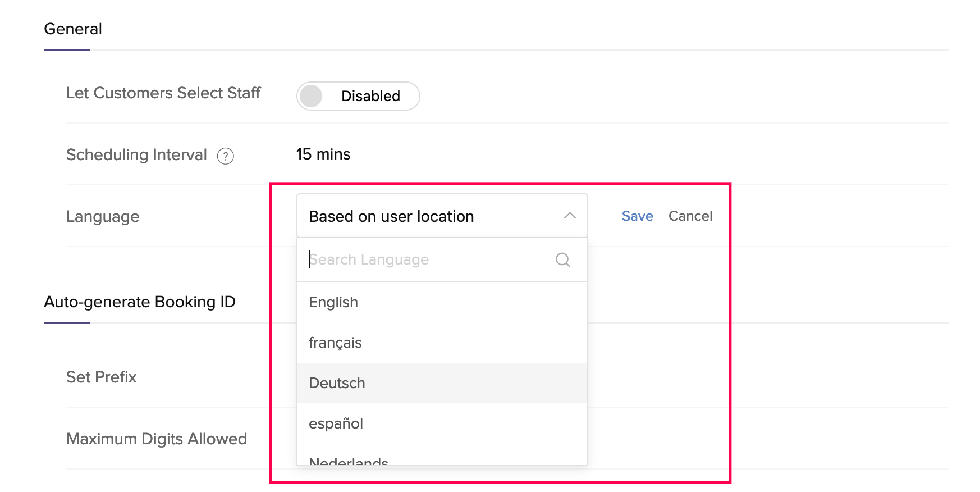Choose English from the language list

point(333,302)
